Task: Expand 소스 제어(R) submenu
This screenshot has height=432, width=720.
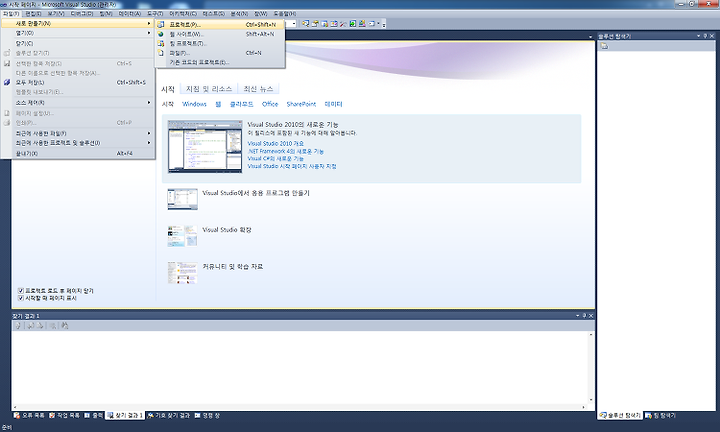Action: (78, 102)
